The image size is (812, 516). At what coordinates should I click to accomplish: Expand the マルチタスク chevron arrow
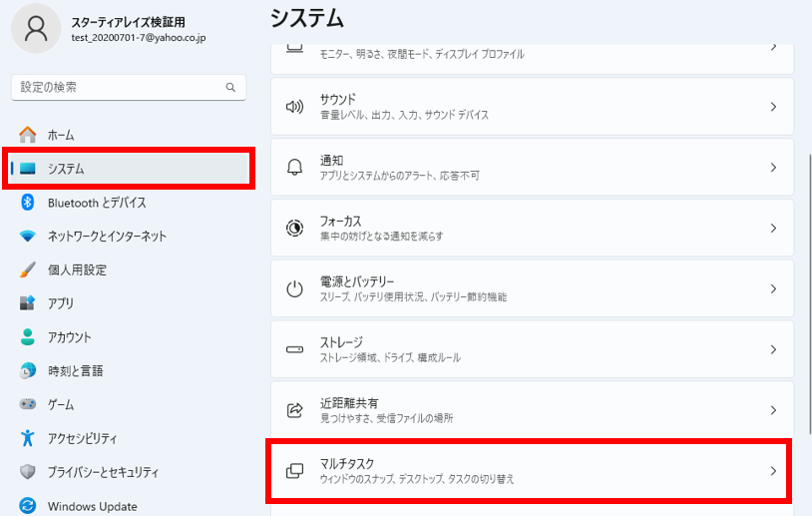pyautogui.click(x=773, y=471)
